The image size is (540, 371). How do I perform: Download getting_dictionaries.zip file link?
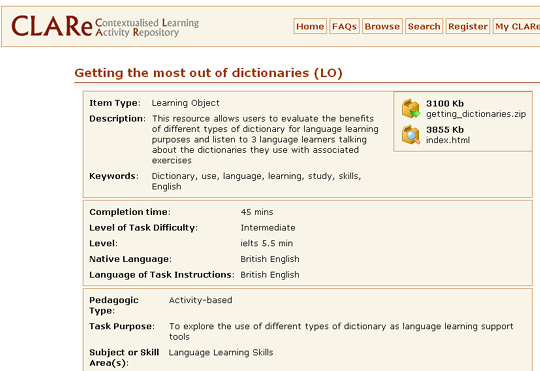tap(476, 114)
